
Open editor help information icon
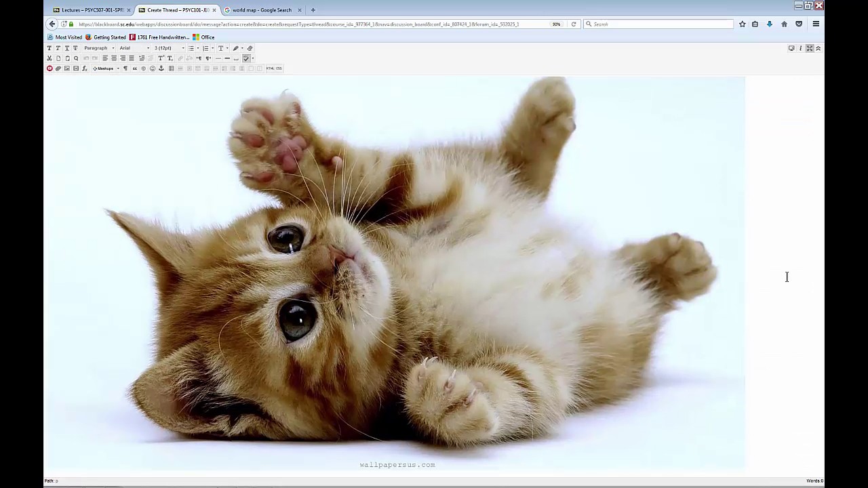[x=800, y=48]
